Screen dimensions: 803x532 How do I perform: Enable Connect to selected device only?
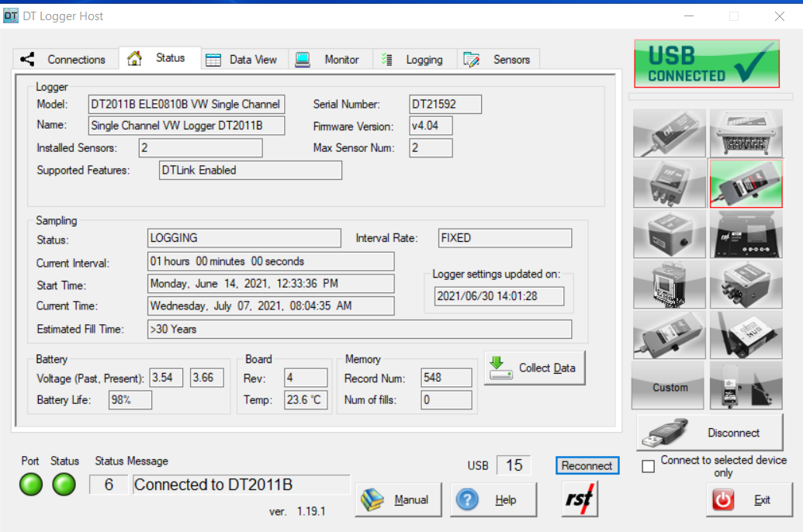[649, 466]
